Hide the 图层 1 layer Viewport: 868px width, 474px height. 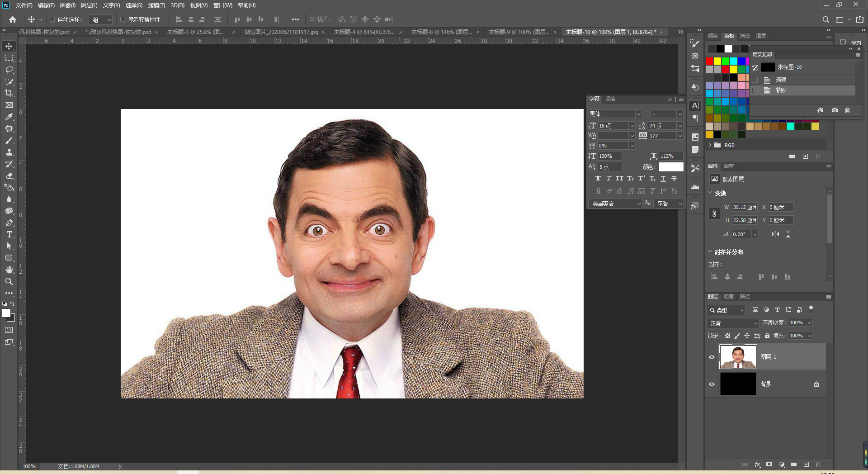tap(712, 357)
